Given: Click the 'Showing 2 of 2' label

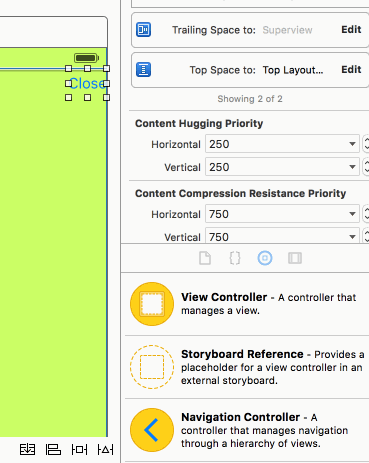Looking at the screenshot, I should point(250,99).
